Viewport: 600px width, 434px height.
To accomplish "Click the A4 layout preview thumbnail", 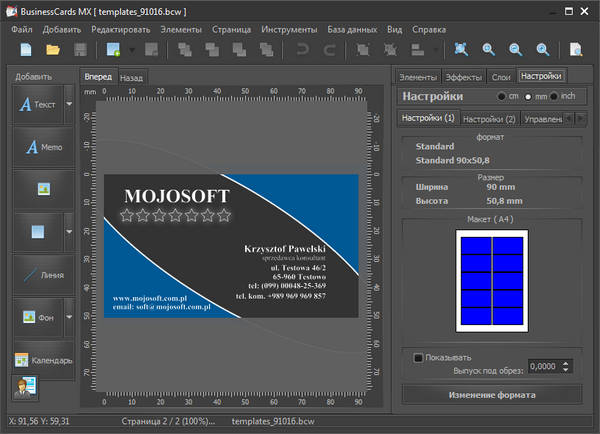I will [492, 281].
